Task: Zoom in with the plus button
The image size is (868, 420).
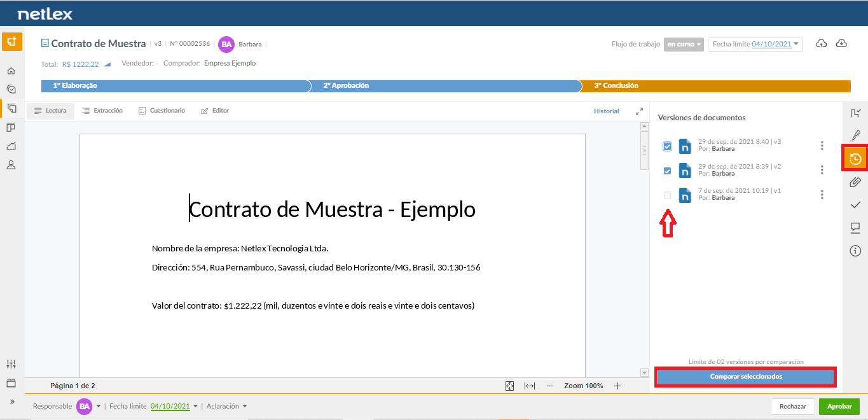Action: coord(617,386)
